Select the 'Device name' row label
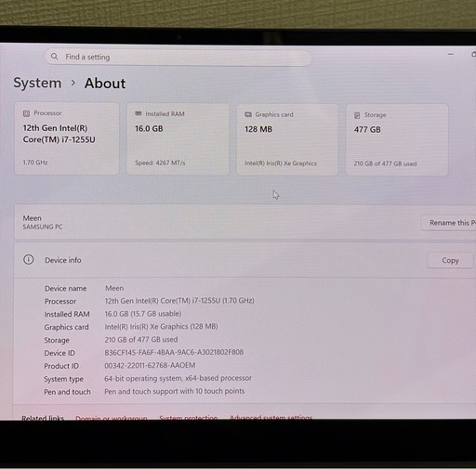476x469 pixels. 65,288
